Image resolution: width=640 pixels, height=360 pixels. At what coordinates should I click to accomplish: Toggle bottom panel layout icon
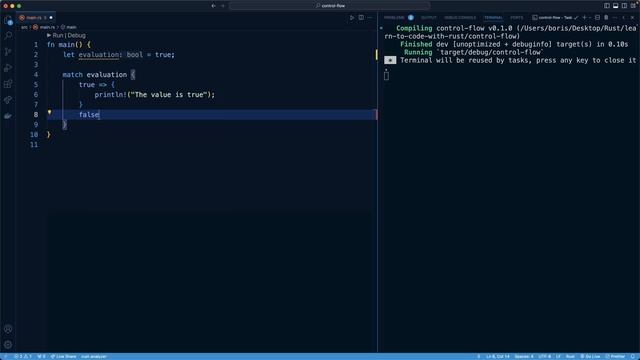tap(616, 6)
